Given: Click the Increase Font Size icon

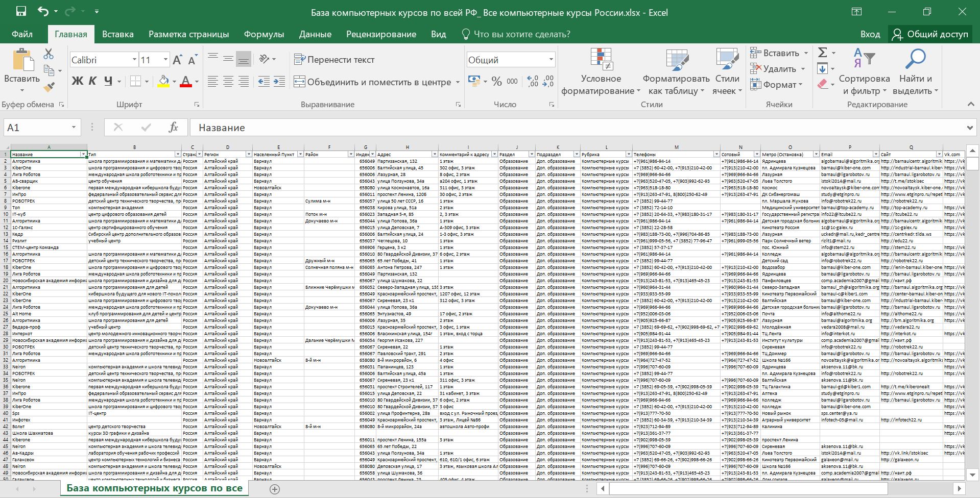Looking at the screenshot, I should pos(177,60).
